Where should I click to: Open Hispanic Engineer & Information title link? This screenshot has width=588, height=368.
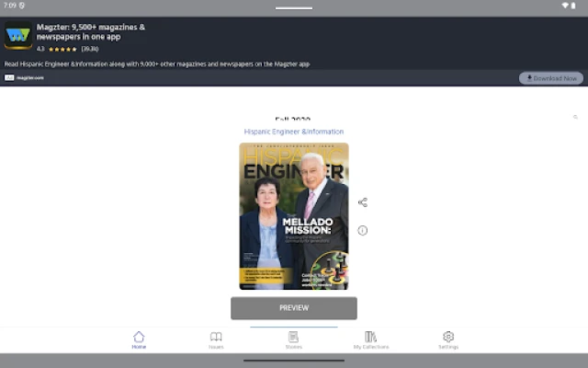pyautogui.click(x=294, y=132)
